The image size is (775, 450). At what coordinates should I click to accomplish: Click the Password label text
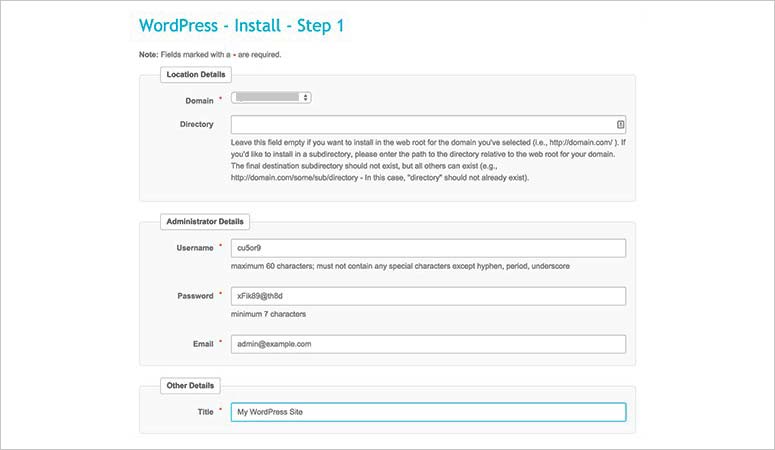[195, 295]
